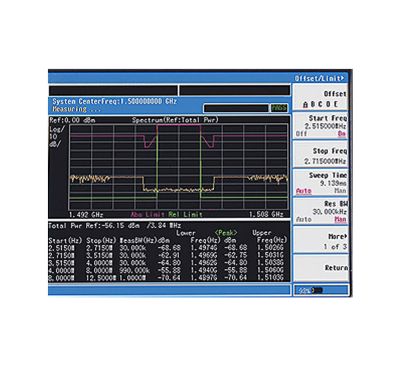Click the -62.91 lower dBm cell
This screenshot has height=366, width=400.
coord(169,255)
